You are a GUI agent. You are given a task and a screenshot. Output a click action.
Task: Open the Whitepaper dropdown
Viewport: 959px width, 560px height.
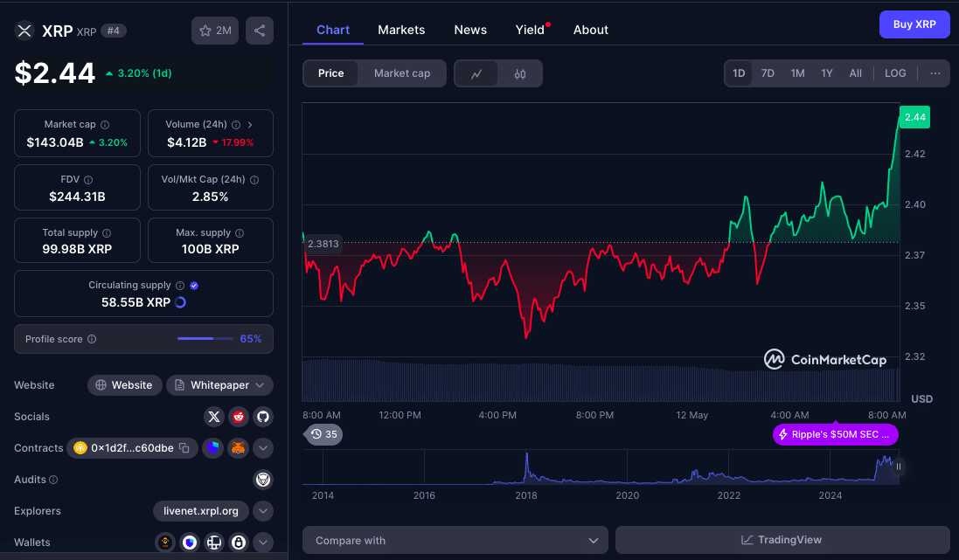tap(219, 385)
